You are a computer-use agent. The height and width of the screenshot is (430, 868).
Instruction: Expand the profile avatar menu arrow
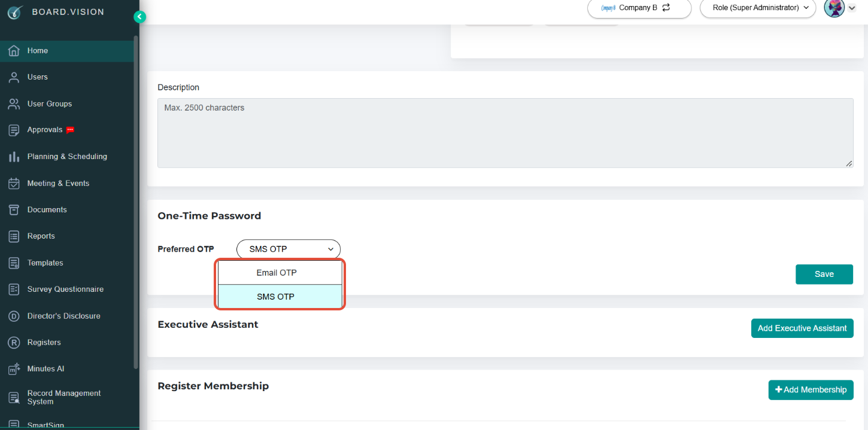pyautogui.click(x=852, y=8)
